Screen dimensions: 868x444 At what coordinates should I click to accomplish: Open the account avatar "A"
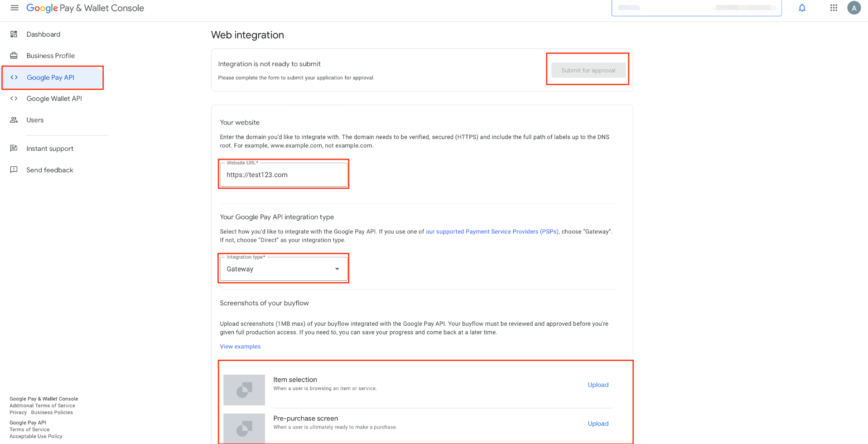[x=854, y=8]
